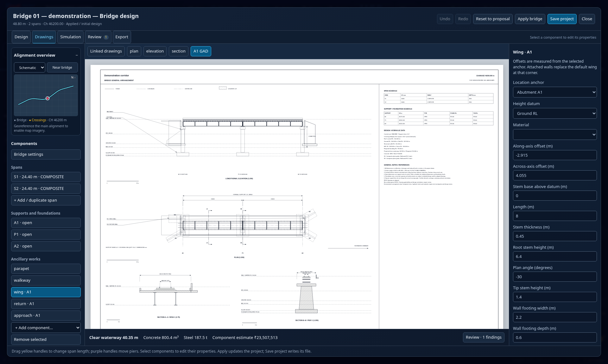Click the Near bridge button
Viewport: 608px width, 364px height.
click(x=62, y=68)
